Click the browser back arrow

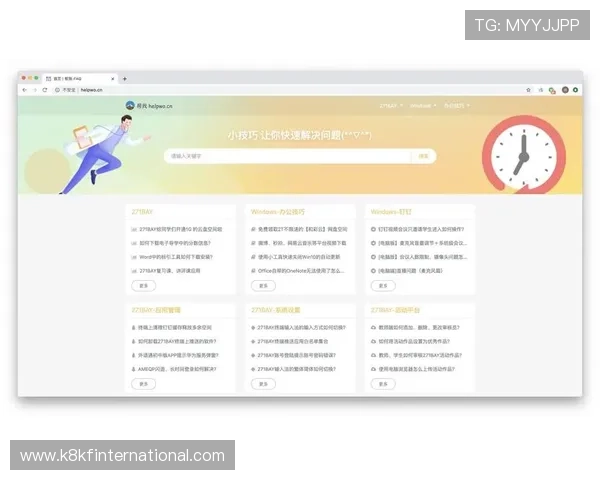24,89
